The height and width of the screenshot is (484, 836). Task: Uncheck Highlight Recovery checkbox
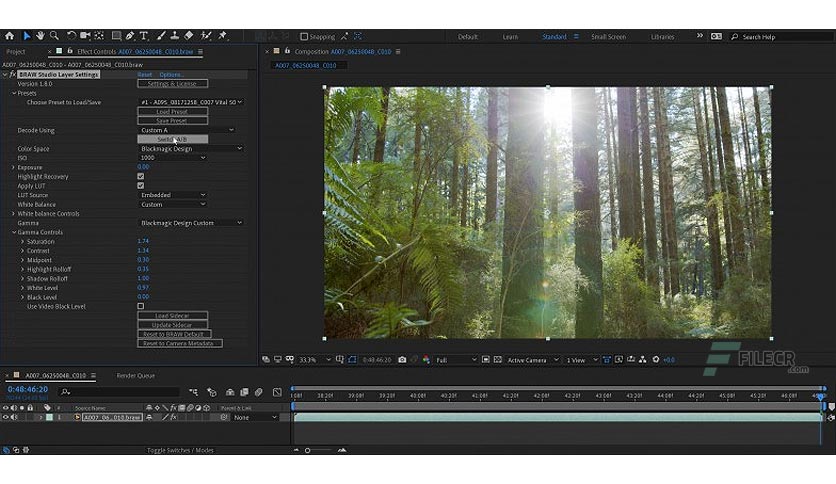point(141,176)
